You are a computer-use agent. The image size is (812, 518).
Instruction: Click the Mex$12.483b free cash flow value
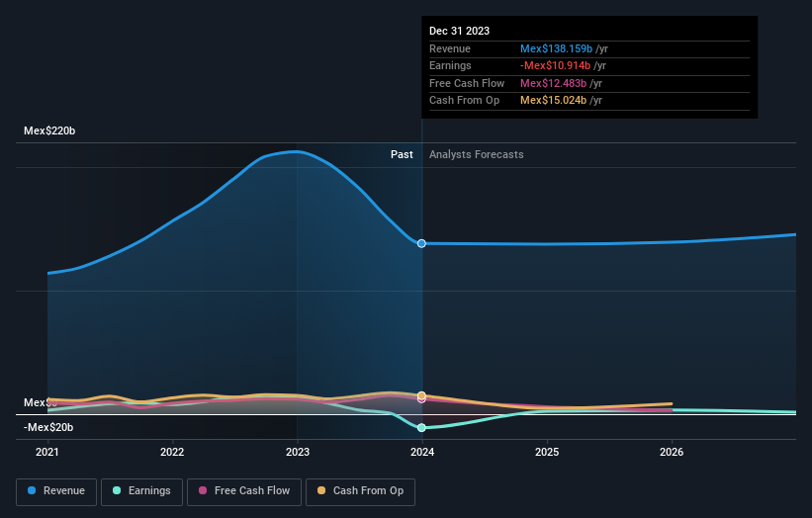[x=553, y=83]
